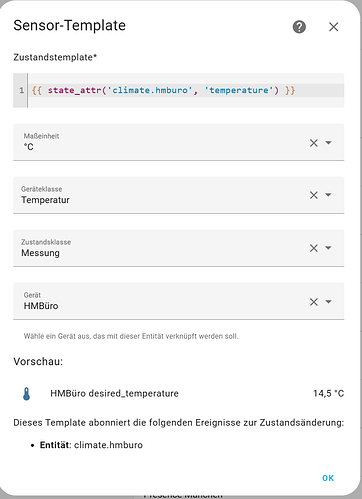Clear the Gerät HMBüro selection

tap(314, 302)
